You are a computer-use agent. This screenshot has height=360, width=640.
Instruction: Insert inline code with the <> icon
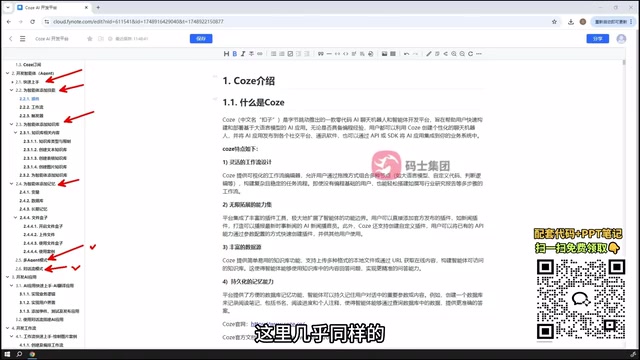pyautogui.click(x=346, y=54)
